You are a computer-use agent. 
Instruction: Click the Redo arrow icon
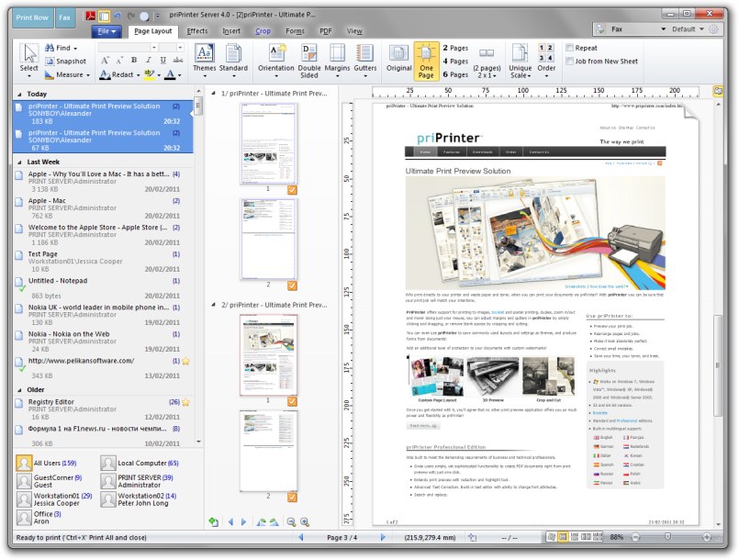coord(130,17)
